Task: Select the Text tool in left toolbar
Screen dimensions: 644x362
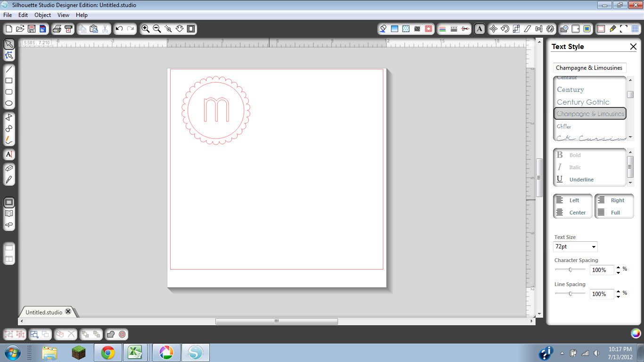Action: click(x=8, y=155)
